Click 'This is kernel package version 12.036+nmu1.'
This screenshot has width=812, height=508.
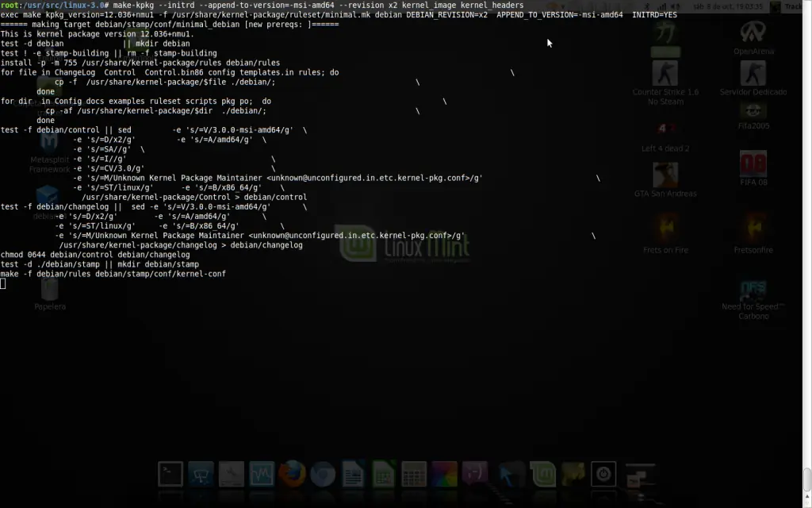click(98, 34)
